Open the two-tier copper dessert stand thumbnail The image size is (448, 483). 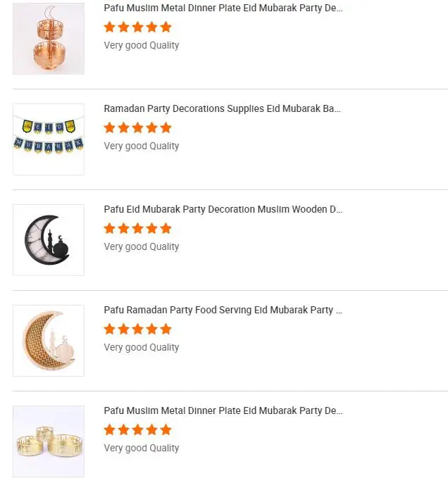coord(49,39)
